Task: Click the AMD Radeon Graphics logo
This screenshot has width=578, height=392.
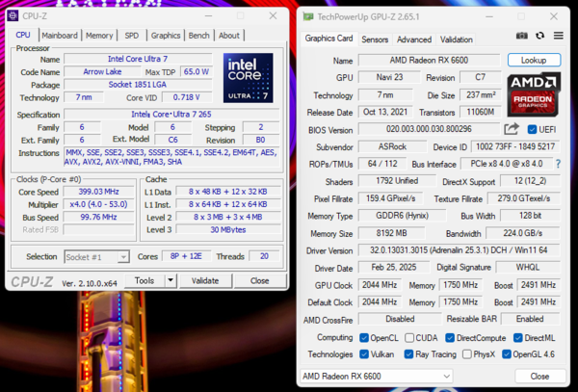Action: [534, 94]
